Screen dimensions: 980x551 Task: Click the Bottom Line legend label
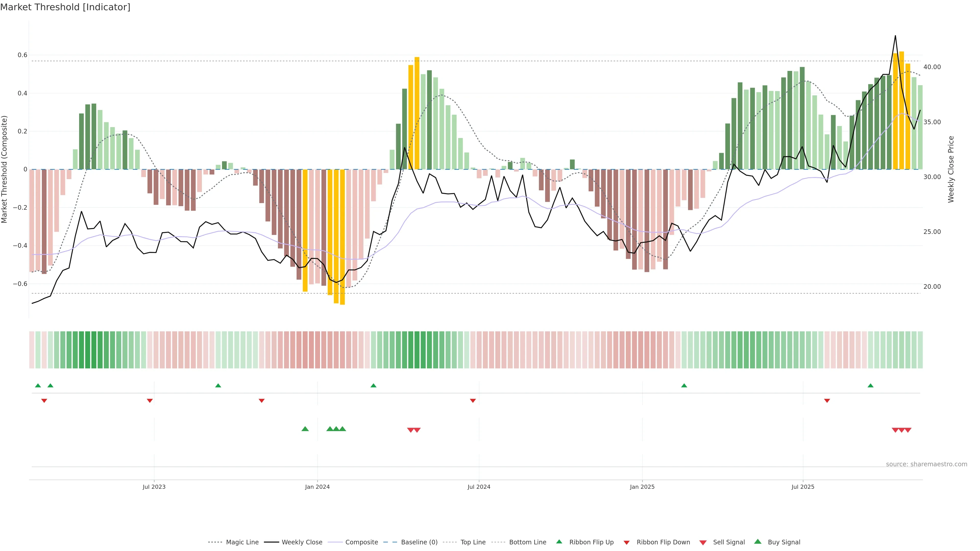[x=527, y=542]
